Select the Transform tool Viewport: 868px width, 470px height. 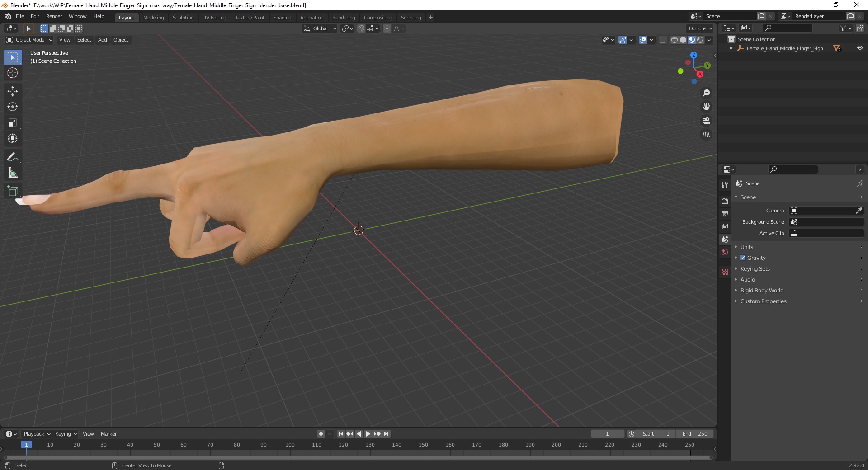tap(13, 139)
